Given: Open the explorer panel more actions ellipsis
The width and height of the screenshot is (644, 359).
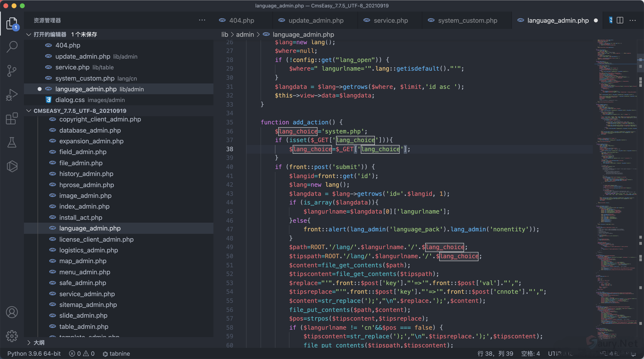Looking at the screenshot, I should pos(202,20).
